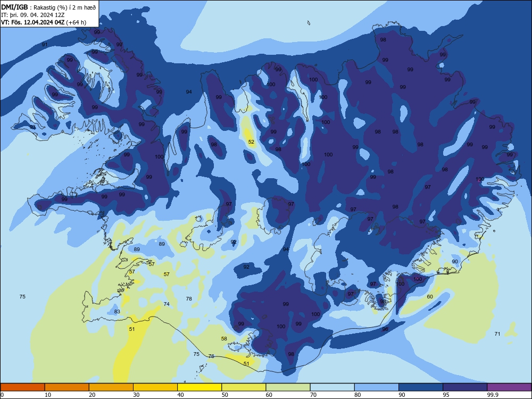Click the purple legend swatch above 99.9

(x=509, y=387)
